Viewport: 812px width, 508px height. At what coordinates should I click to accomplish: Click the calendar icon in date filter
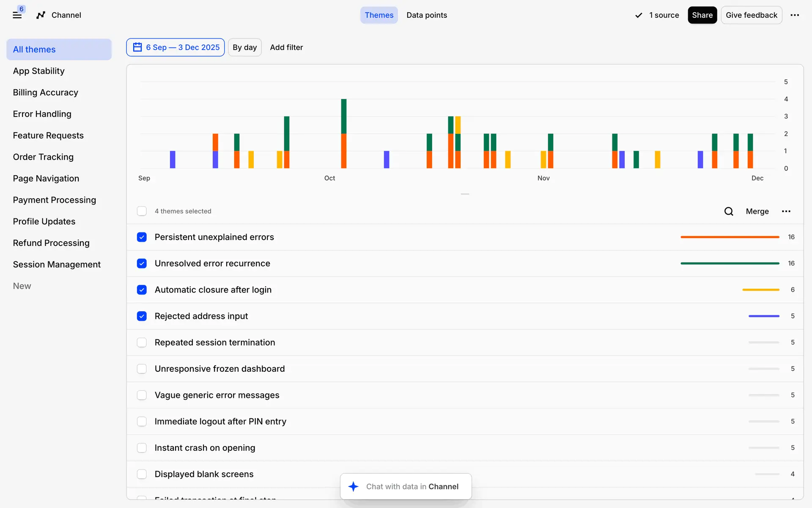137,47
